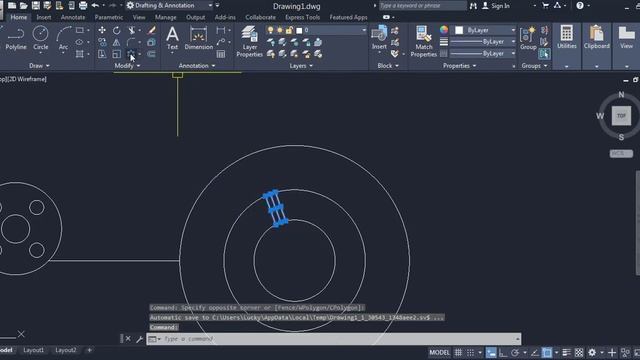640x360 pixels.
Task: Switch to the Layout2 tab
Action: pyautogui.click(x=65, y=350)
